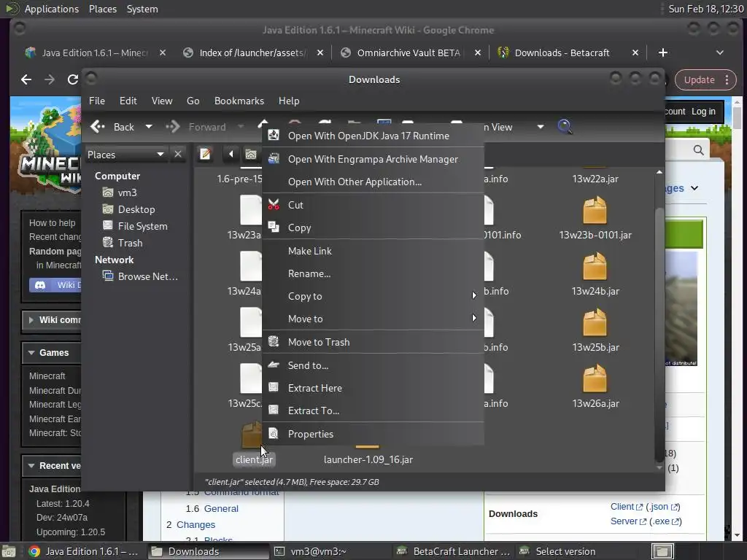747x560 pixels.
Task: Select Make Link option
Action: coord(373,251)
